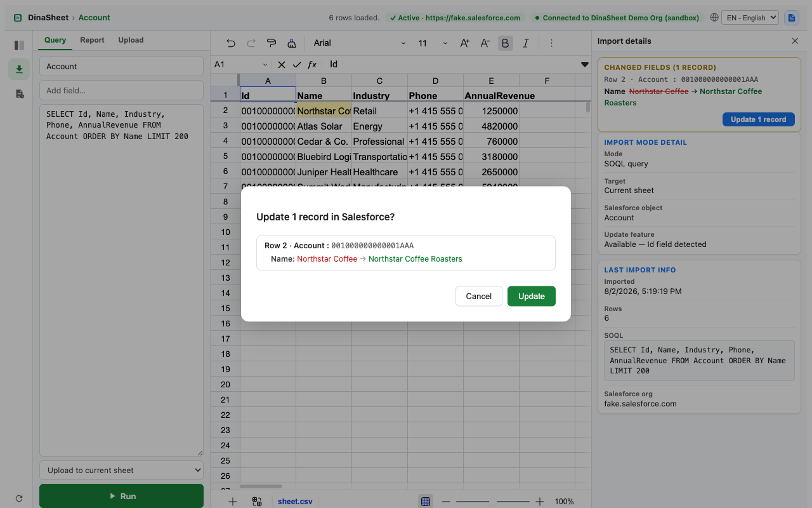Open the Arial font family dropdown

click(360, 43)
